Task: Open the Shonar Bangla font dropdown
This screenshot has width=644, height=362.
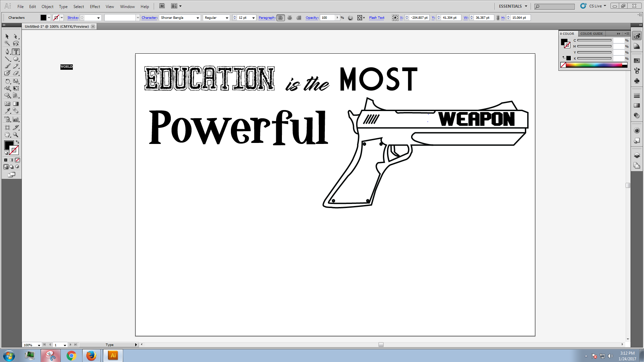Action: tap(198, 18)
